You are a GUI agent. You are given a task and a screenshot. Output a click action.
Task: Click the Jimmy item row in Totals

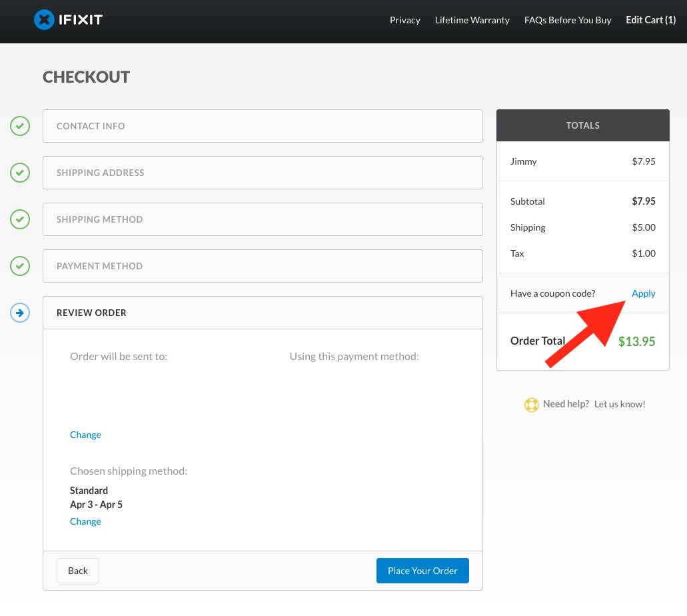click(x=582, y=161)
